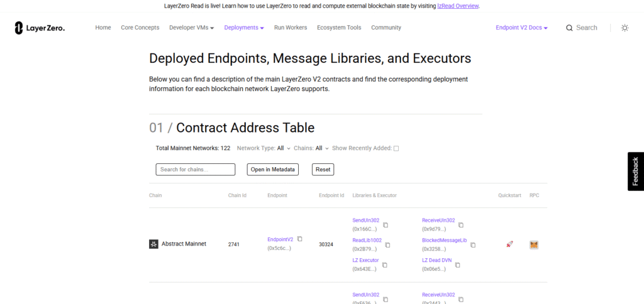Click the Reset button
644x304 pixels.
pyautogui.click(x=323, y=170)
